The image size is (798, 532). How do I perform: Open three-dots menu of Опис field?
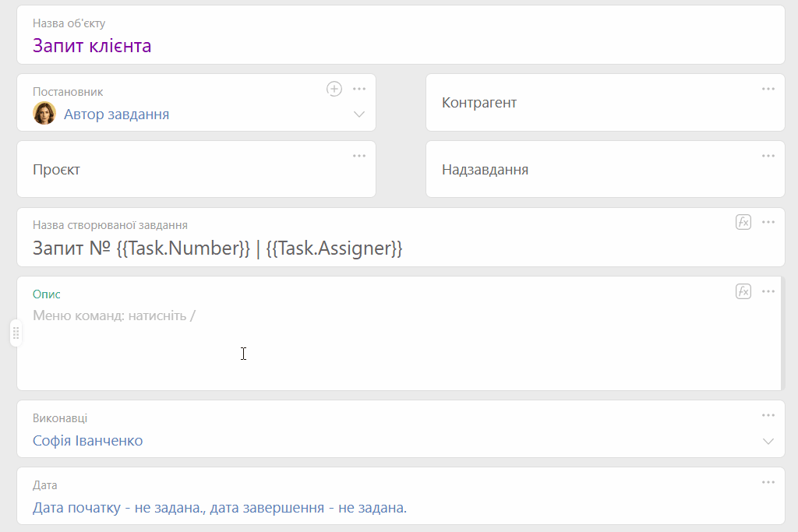(x=768, y=291)
